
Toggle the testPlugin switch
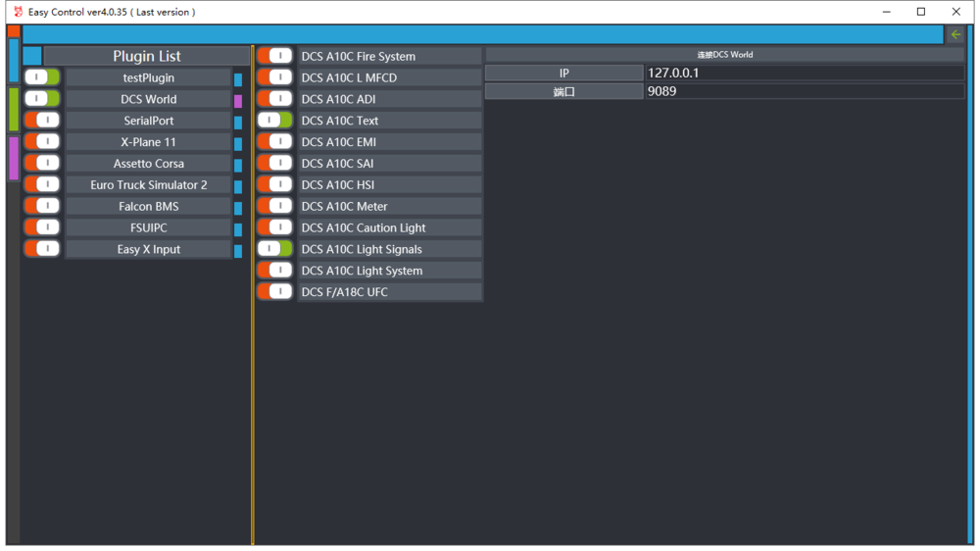click(42, 77)
